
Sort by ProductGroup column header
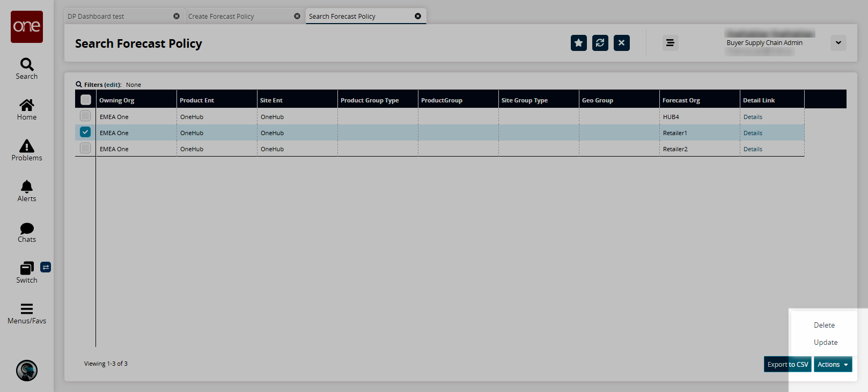pos(459,100)
